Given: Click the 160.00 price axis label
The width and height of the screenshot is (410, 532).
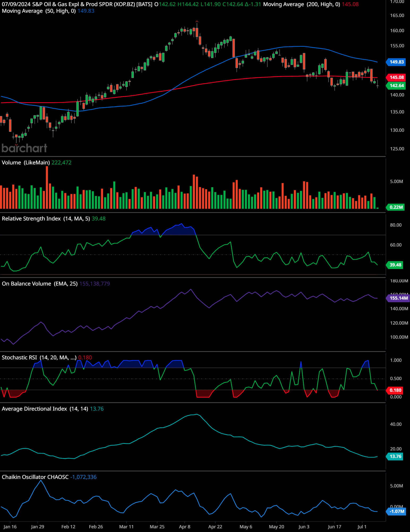Looking at the screenshot, I should coord(397,31).
